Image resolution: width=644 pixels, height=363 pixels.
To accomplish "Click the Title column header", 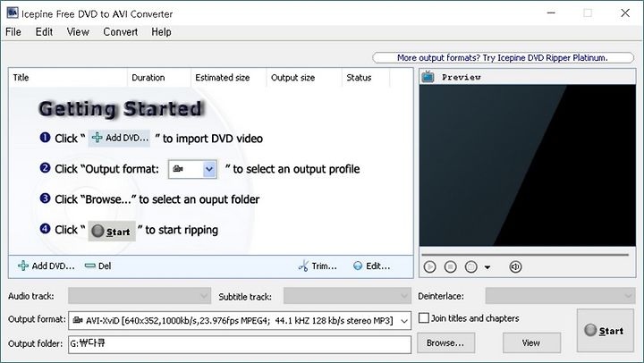I will pos(68,78).
